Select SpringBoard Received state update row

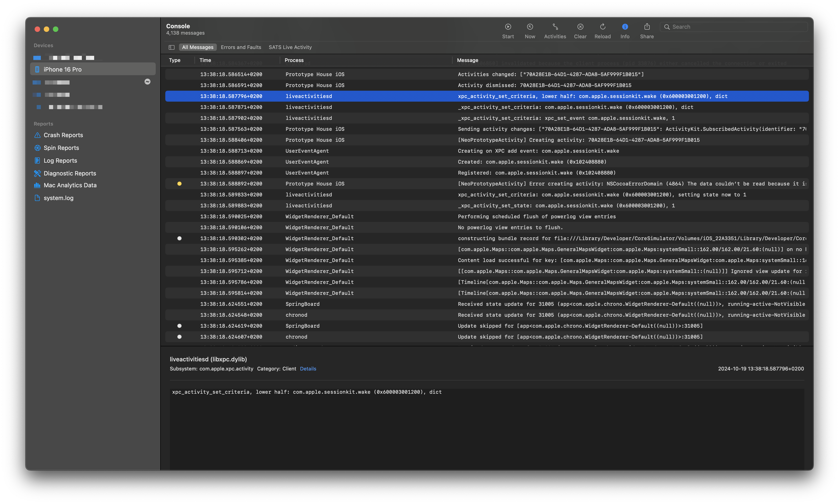487,304
